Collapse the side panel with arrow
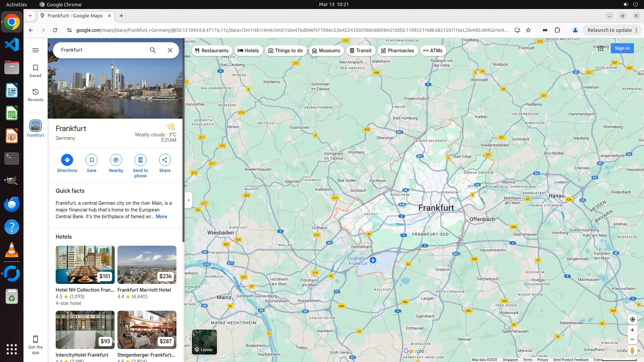 coord(189,200)
